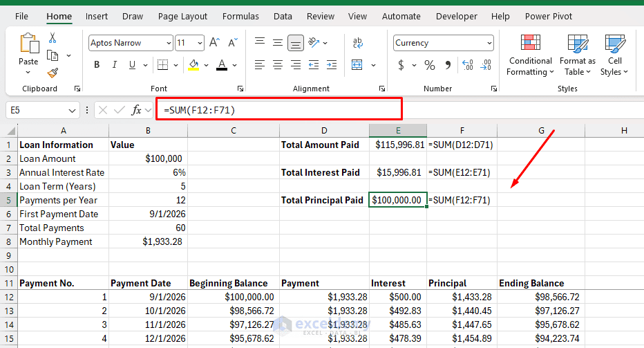Open Currency number format dropdown
The image size is (644, 348).
489,43
